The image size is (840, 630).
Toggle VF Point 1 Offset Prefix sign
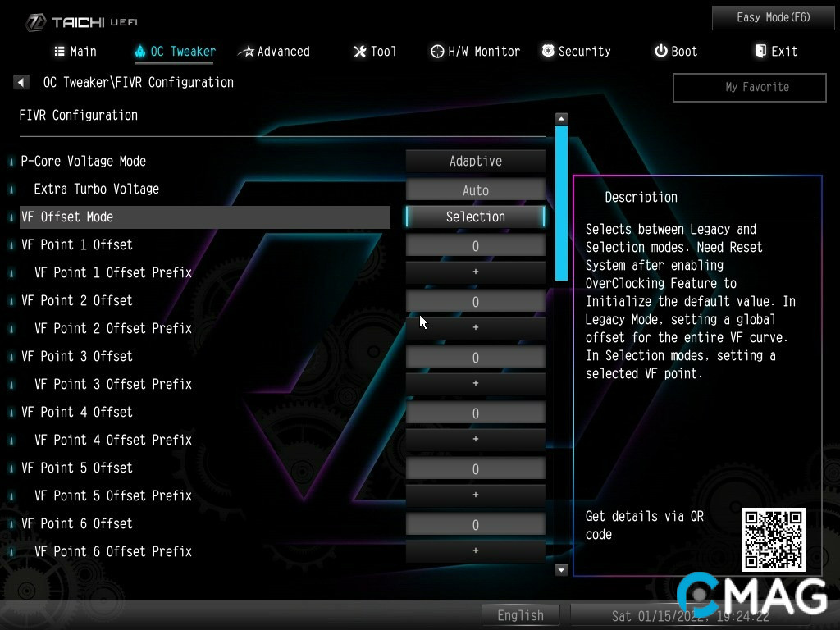pos(476,272)
